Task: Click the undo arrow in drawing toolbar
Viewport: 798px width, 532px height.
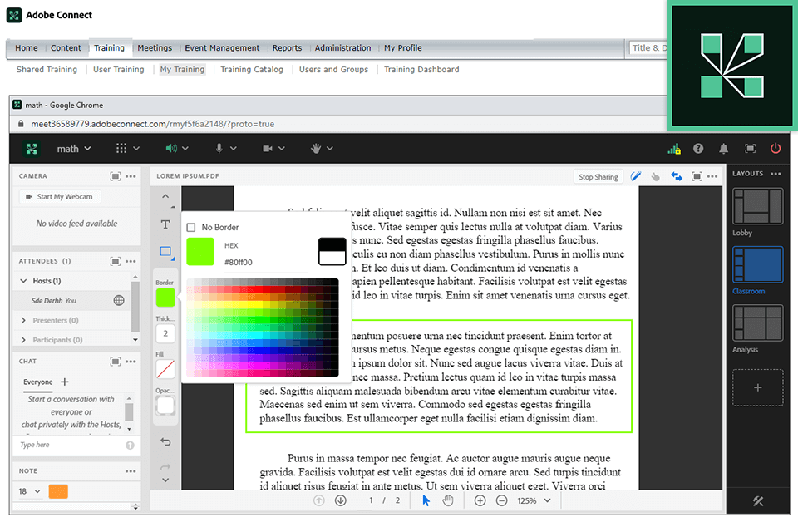Action: tap(165, 442)
